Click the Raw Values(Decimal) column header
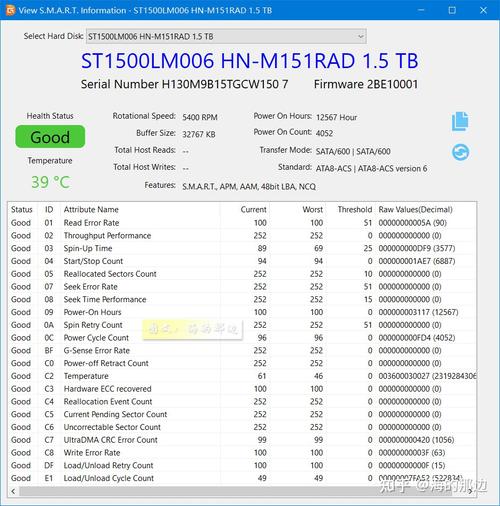Screen dimensions: 500x506 (x=415, y=210)
